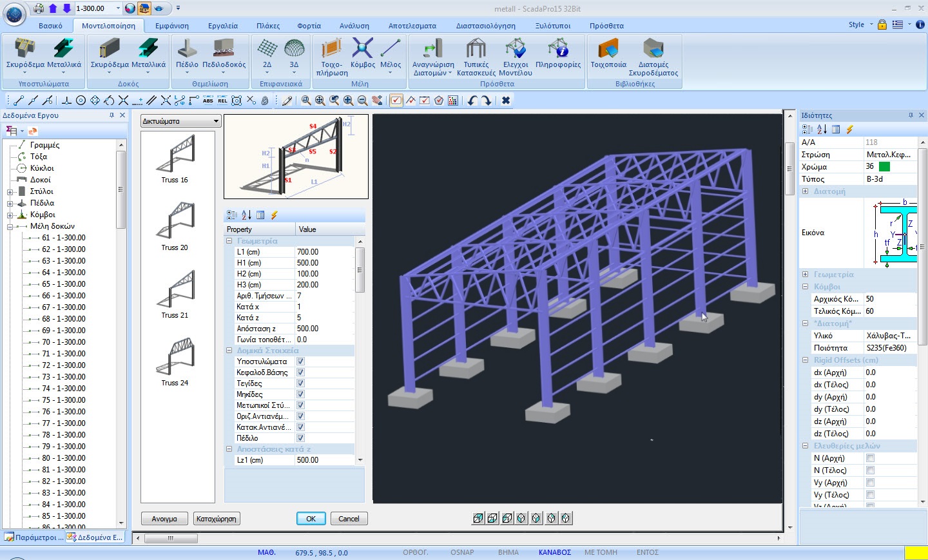Expand the Στύλοι tree node
The height and width of the screenshot is (560, 928).
[10, 192]
